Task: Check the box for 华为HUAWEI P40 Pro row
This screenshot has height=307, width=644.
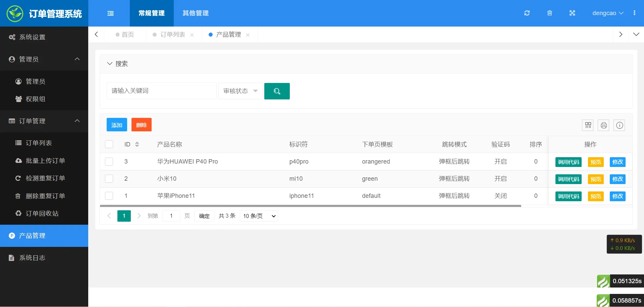Action: click(x=109, y=162)
